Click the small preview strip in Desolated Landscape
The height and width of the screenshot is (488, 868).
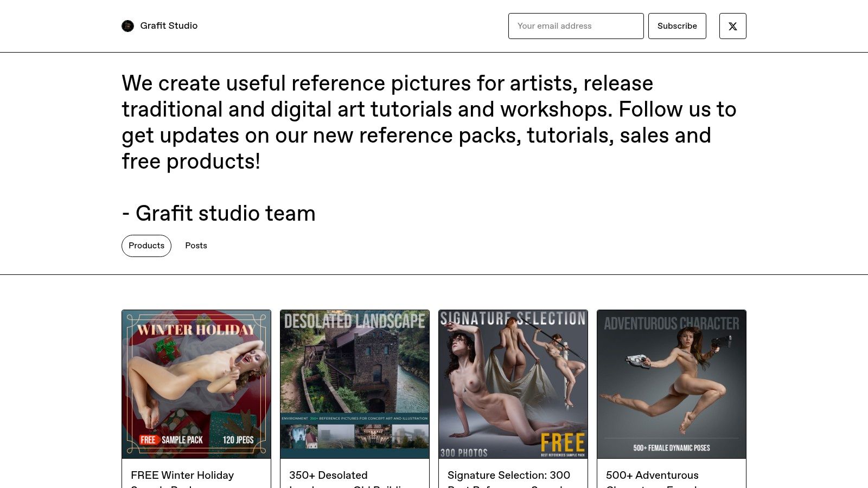click(x=355, y=436)
